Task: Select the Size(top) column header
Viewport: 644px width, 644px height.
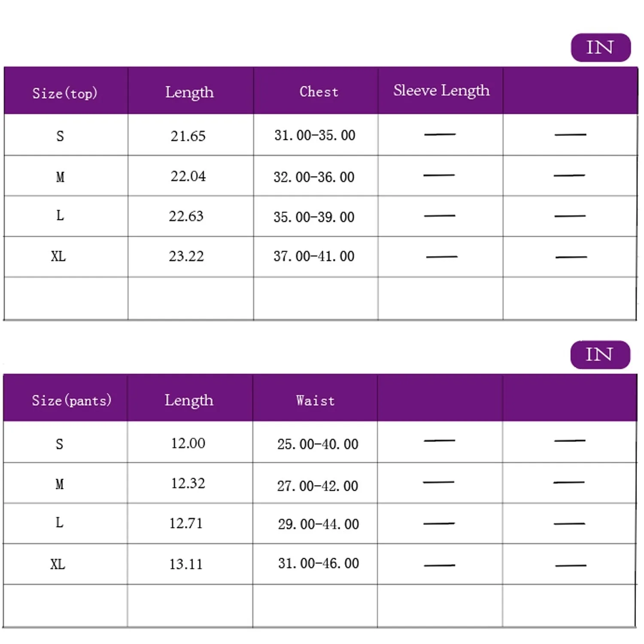Action: 65,93
